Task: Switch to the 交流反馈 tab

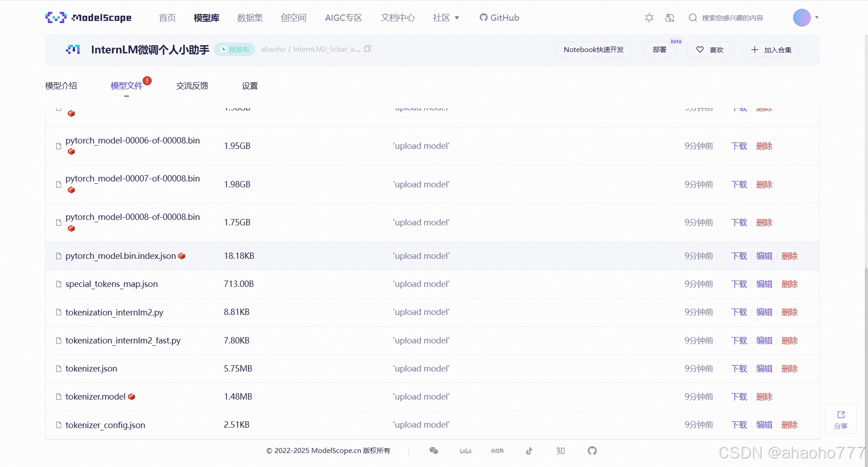Action: pos(192,86)
